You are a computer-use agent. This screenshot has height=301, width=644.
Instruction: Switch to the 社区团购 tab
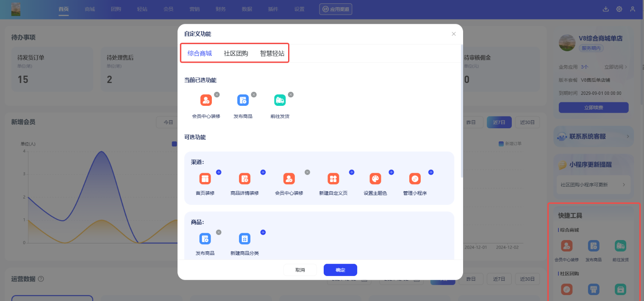236,53
